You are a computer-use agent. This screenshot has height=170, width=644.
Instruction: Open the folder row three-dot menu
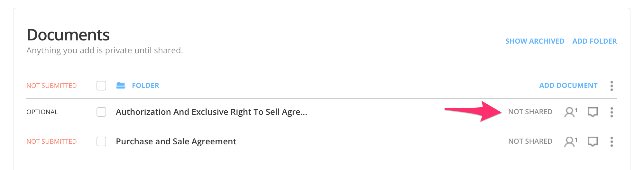612,86
